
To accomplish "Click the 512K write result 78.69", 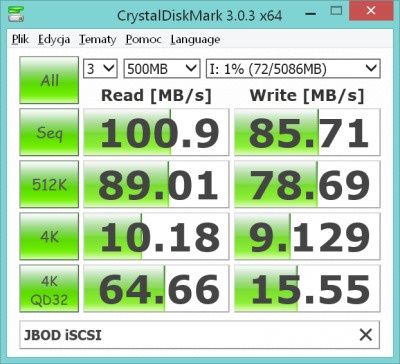I will (x=307, y=184).
